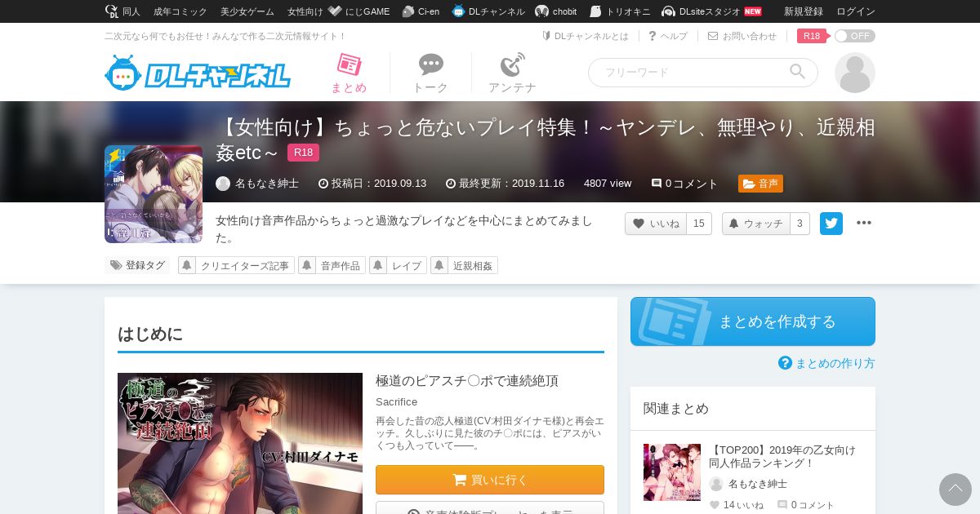The height and width of the screenshot is (514, 980).
Task: Click bell icon for クリエイターズ記事 tag
Action: 187,265
